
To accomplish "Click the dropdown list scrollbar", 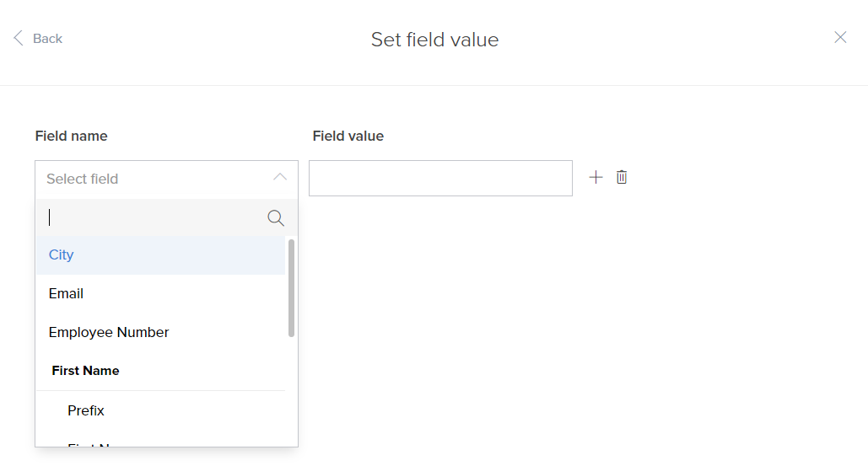I will point(292,287).
